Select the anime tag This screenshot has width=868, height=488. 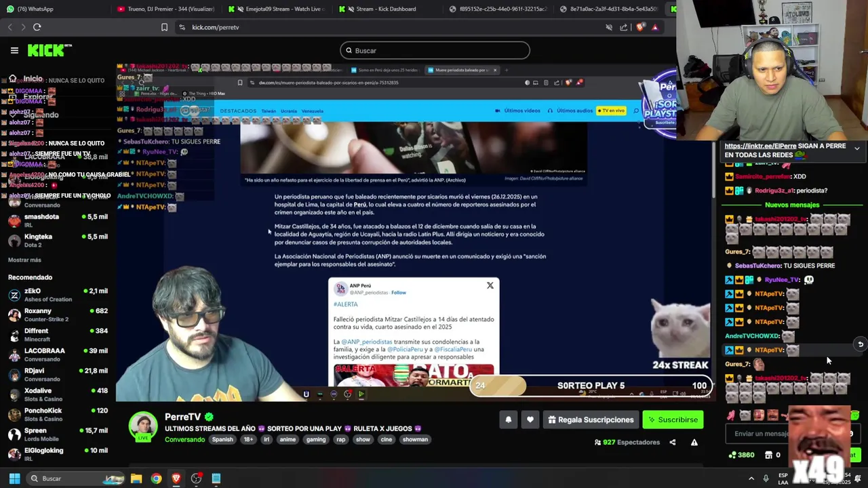pyautogui.click(x=288, y=439)
